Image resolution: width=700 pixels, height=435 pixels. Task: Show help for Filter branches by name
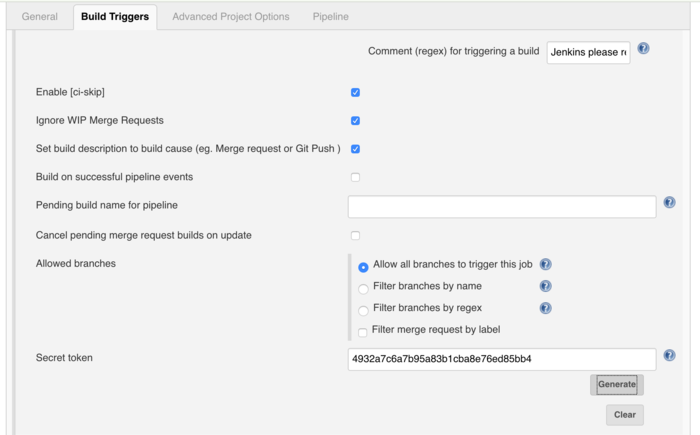coord(546,286)
